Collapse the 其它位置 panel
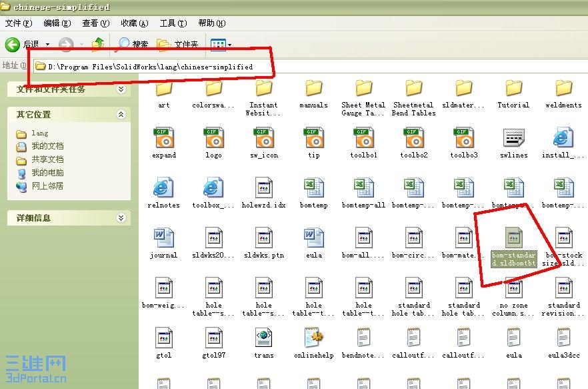 tap(121, 114)
